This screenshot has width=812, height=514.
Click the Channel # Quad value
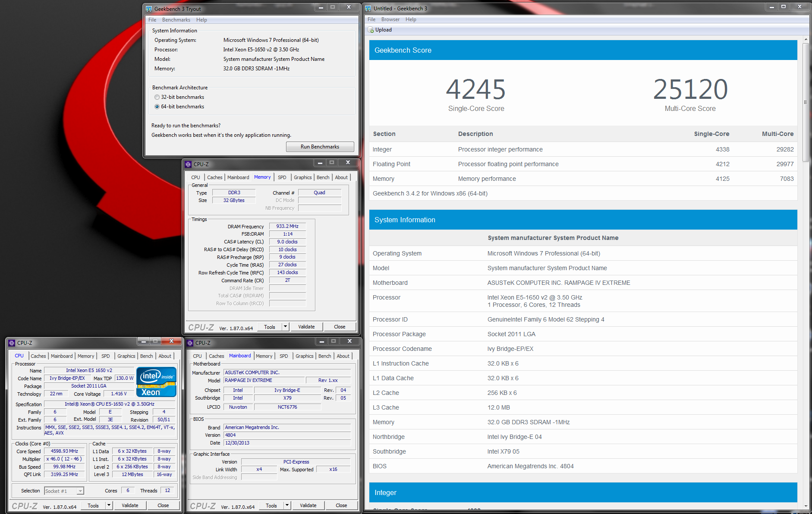[x=319, y=192]
